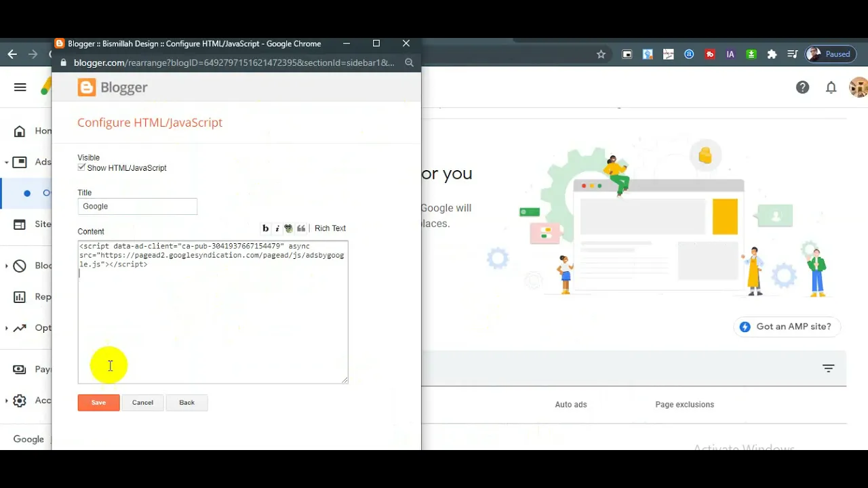Click inside the Content script textarea
This screenshot has height=488, width=868.
[213, 312]
